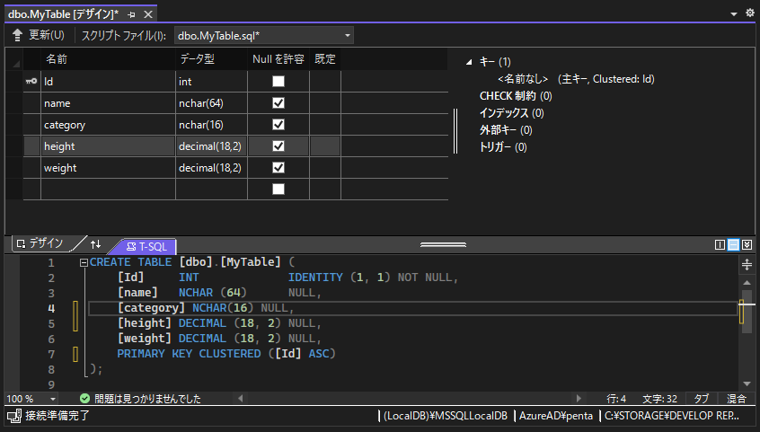Click the Null を許容 column header
The height and width of the screenshot is (432, 760).
pyautogui.click(x=278, y=59)
